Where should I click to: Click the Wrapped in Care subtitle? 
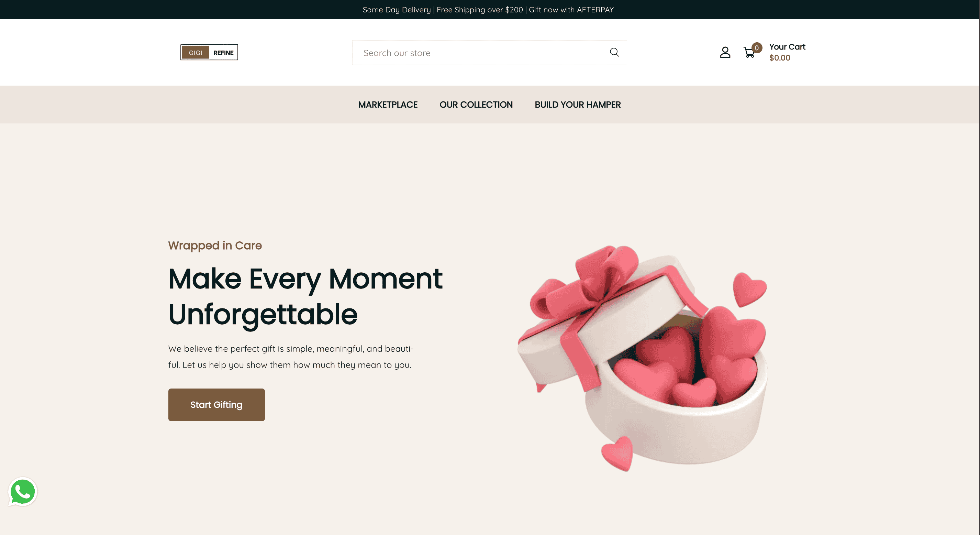click(x=215, y=245)
